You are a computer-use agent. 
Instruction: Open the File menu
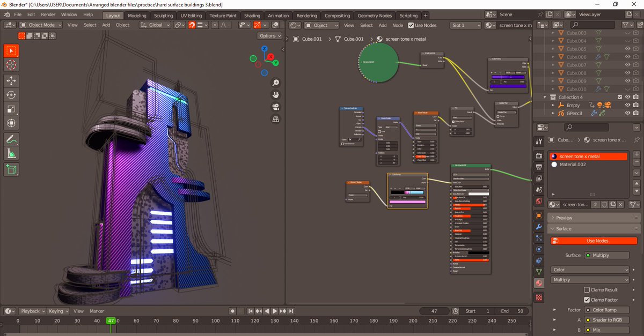click(x=18, y=14)
